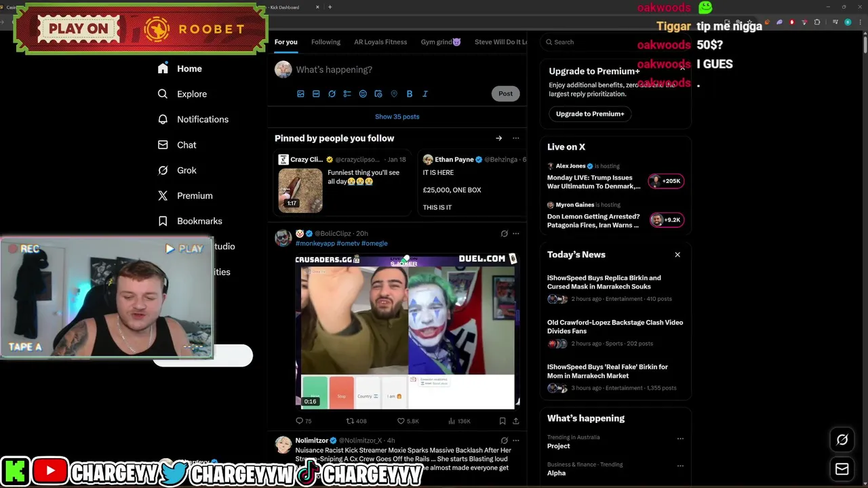Open options for the Alpha trend
The width and height of the screenshot is (868, 488).
click(680, 466)
